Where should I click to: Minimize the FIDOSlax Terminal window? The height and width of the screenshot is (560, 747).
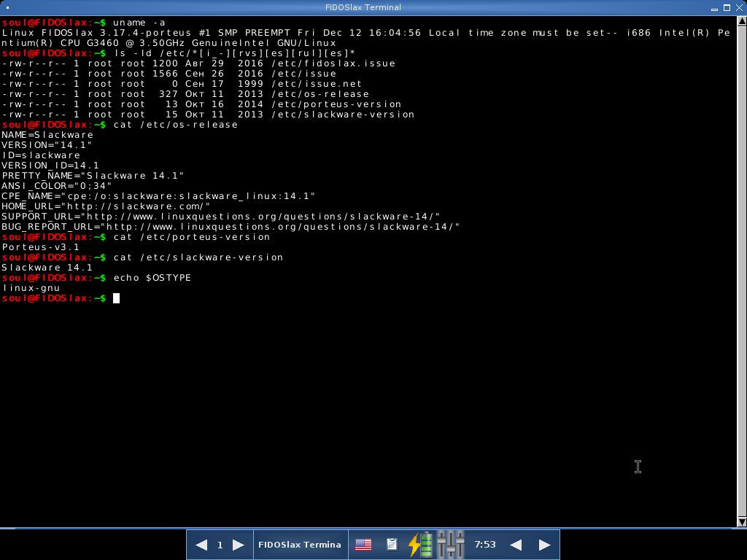(x=714, y=8)
